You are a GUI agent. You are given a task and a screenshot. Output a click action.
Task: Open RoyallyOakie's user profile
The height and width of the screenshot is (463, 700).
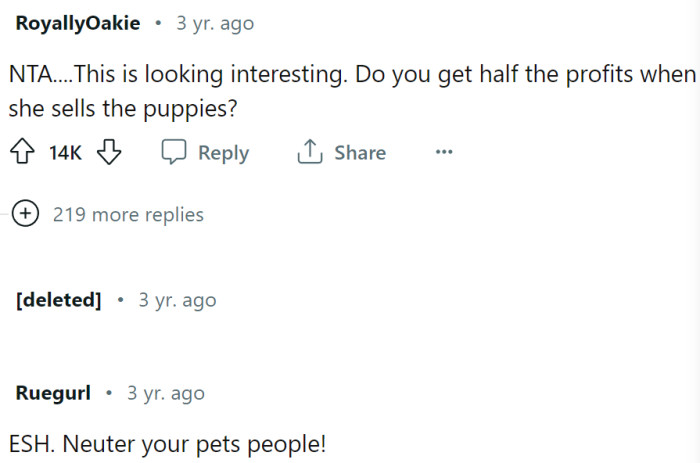(x=78, y=23)
